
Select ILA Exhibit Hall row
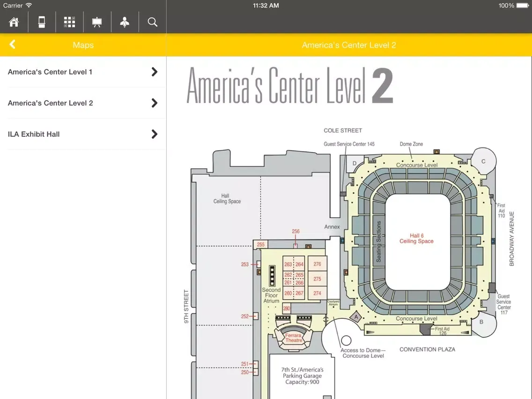83,134
